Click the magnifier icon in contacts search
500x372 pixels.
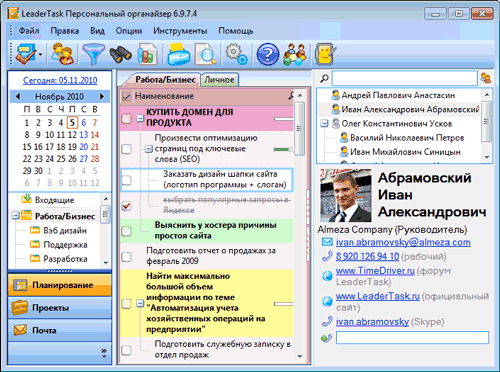[324, 79]
